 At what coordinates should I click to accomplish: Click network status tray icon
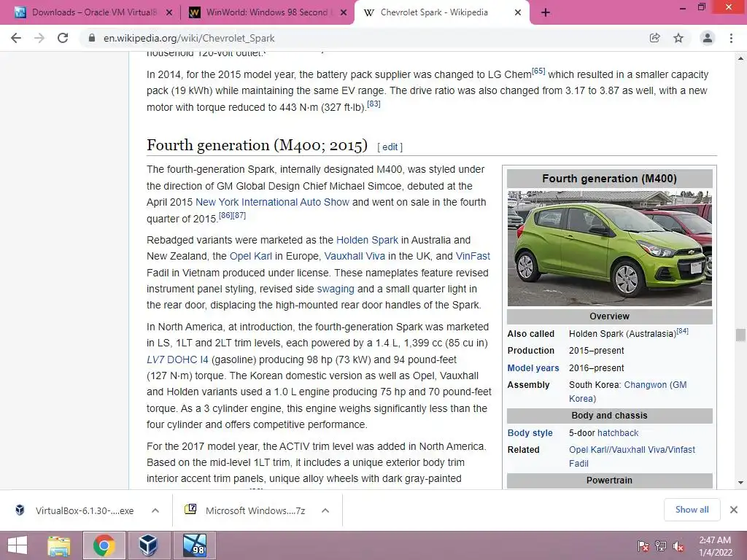661,546
